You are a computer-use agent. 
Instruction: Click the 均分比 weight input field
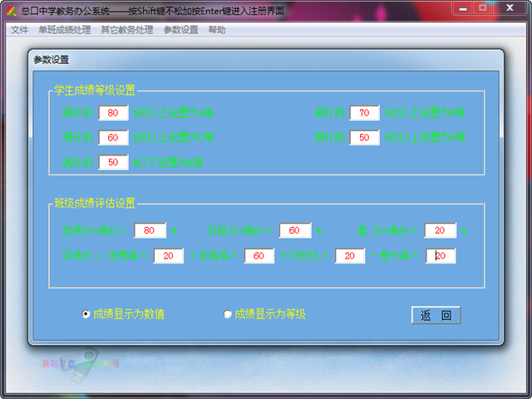pos(350,256)
